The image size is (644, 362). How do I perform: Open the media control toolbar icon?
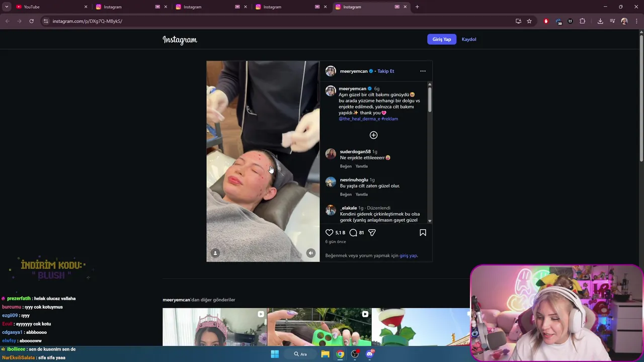coord(612,21)
